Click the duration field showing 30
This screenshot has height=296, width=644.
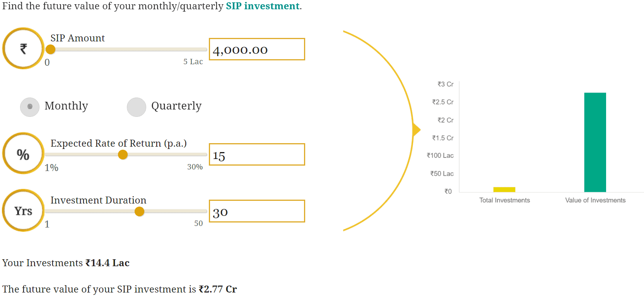click(257, 211)
